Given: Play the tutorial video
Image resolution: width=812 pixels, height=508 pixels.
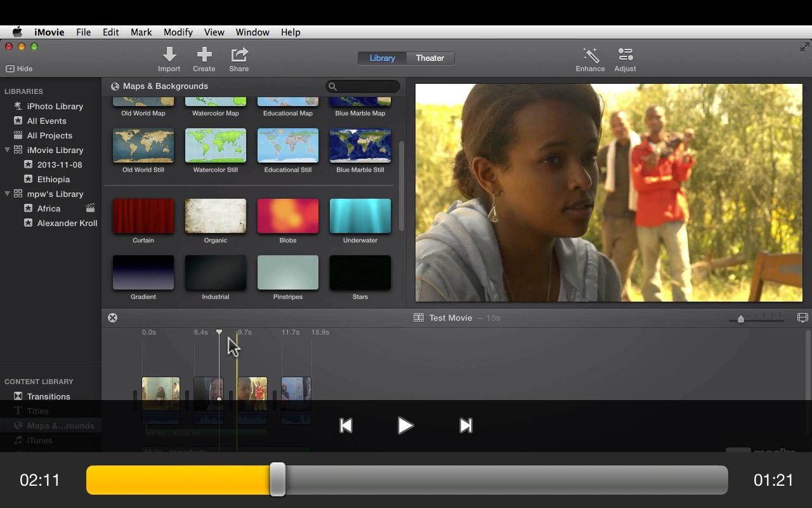Looking at the screenshot, I should coord(405,425).
